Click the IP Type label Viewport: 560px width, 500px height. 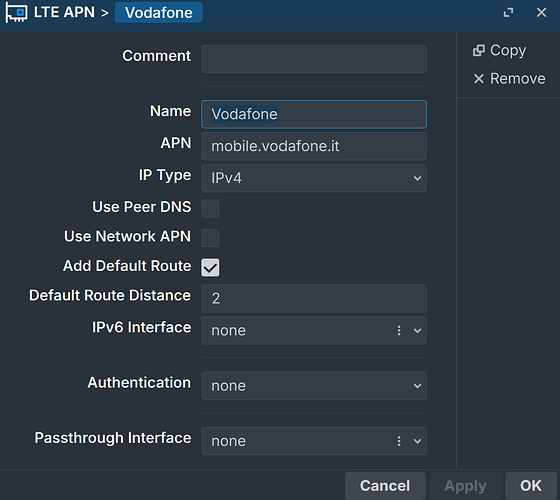pyautogui.click(x=165, y=175)
